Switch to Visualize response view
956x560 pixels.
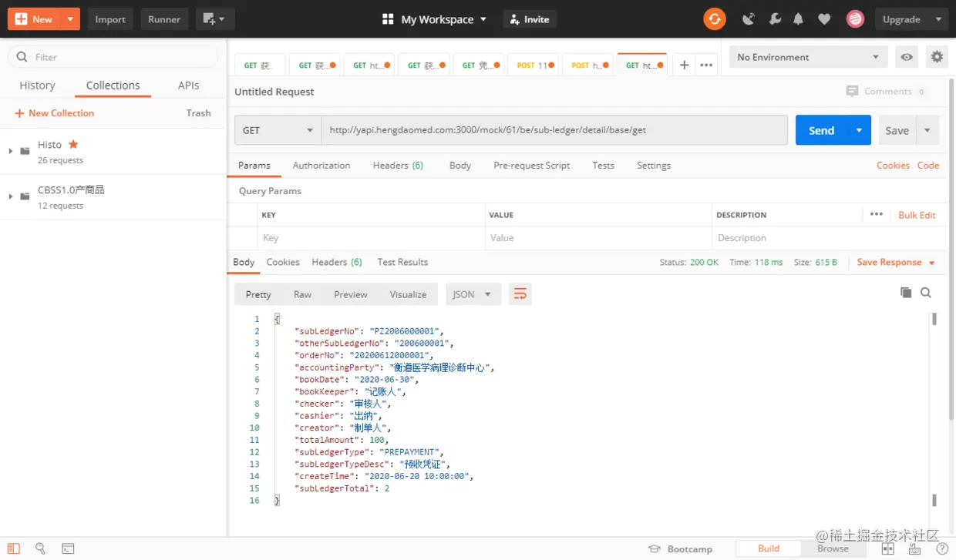pos(408,294)
